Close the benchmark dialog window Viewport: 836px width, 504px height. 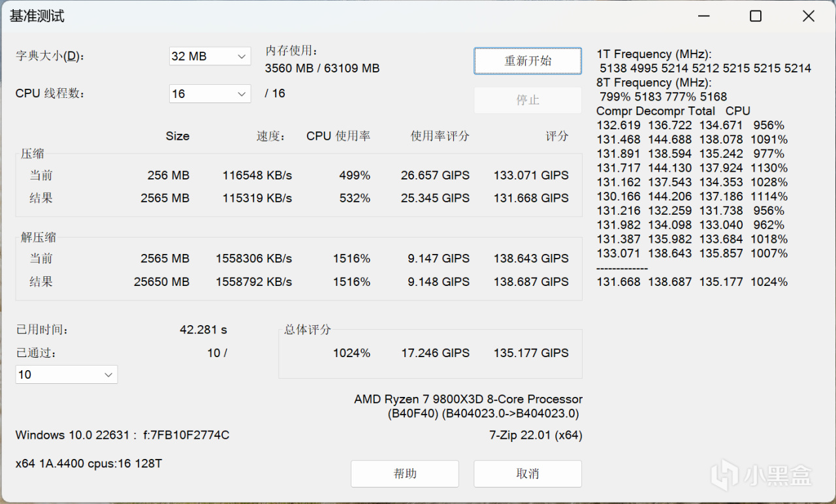[x=809, y=16]
